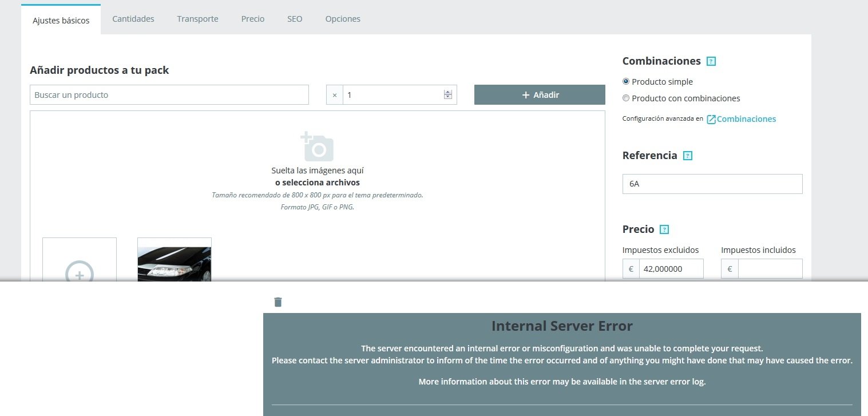Viewport: 868px width, 416px height.
Task: Click the 'Impuestos incluidos' label
Action: click(759, 250)
